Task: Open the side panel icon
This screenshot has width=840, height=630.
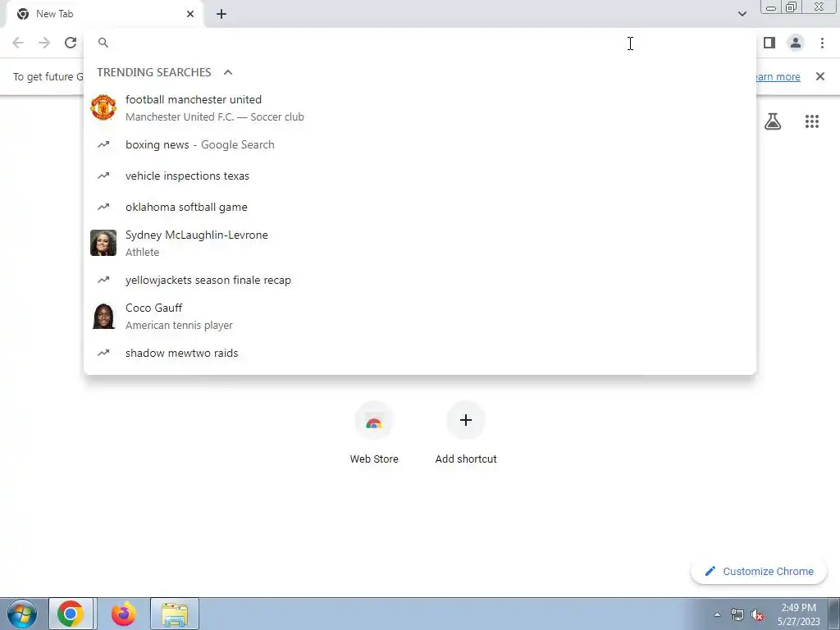Action: [x=769, y=43]
